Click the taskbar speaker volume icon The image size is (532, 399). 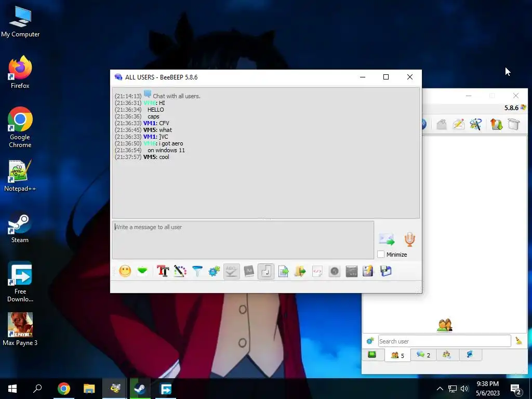(464, 389)
